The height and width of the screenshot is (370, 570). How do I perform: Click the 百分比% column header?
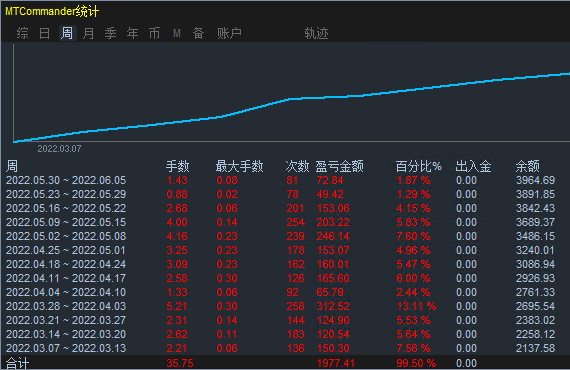click(418, 166)
